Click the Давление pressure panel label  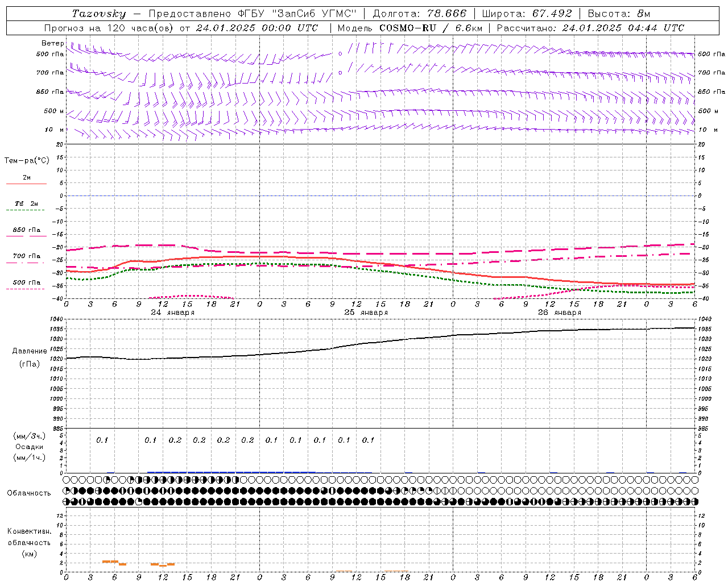tap(30, 351)
